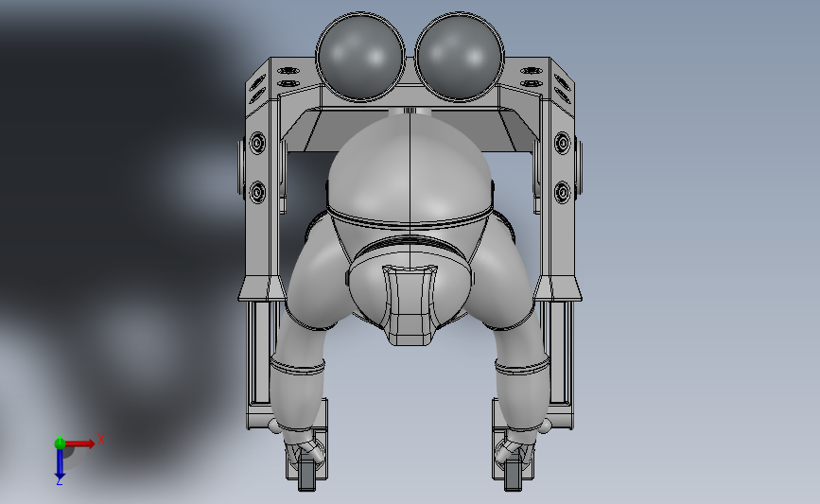The image size is (820, 504).
Task: Select the right spherical tank on the model
Action: coord(460,57)
